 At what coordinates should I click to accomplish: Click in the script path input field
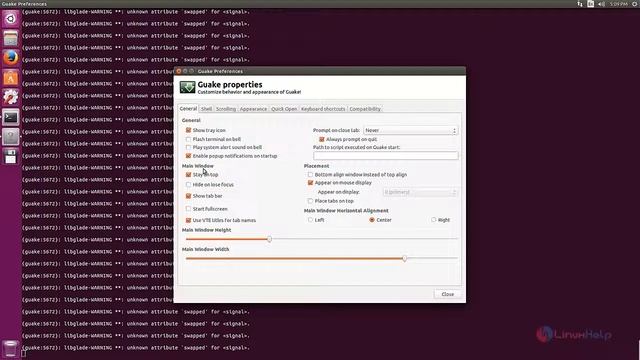[x=386, y=156]
